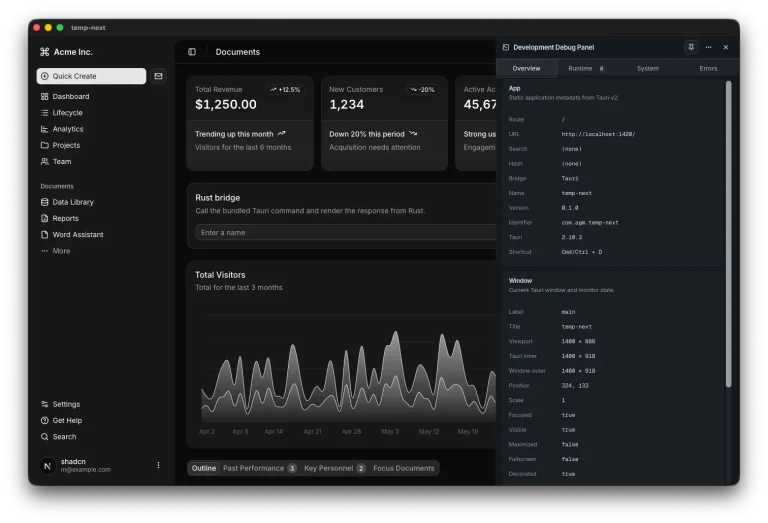Open the Reports link

tap(103, 218)
